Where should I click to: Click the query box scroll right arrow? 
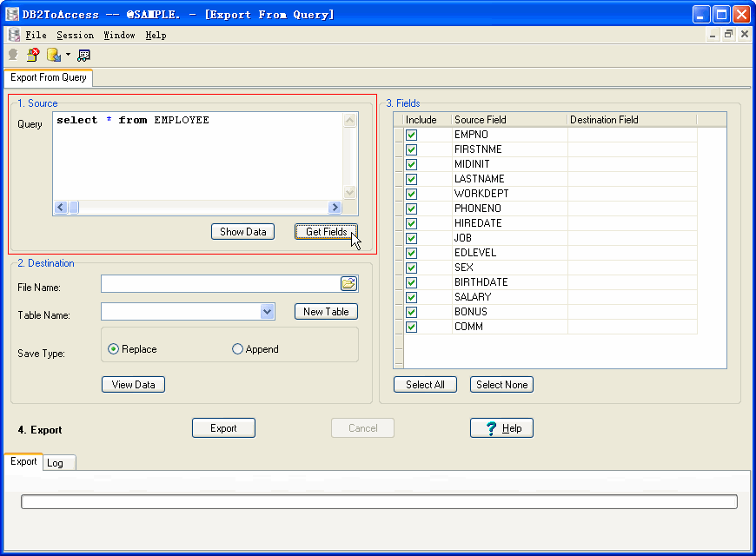click(x=335, y=208)
